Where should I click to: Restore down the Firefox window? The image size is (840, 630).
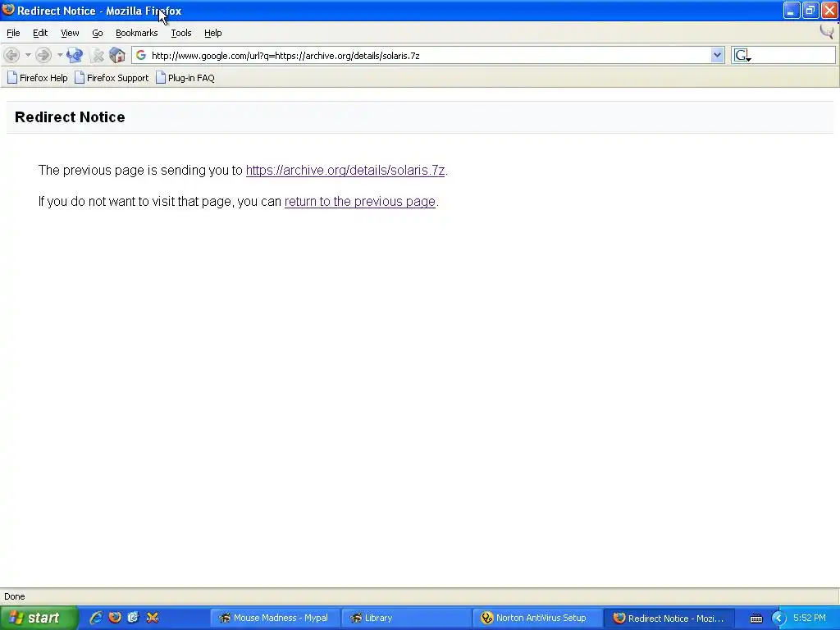(x=810, y=10)
